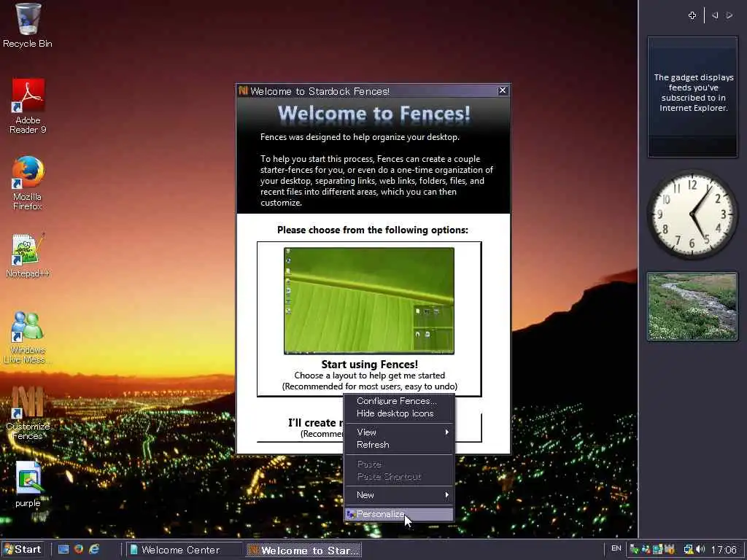Click the Welcome to Star... taskbar button

pyautogui.click(x=304, y=551)
